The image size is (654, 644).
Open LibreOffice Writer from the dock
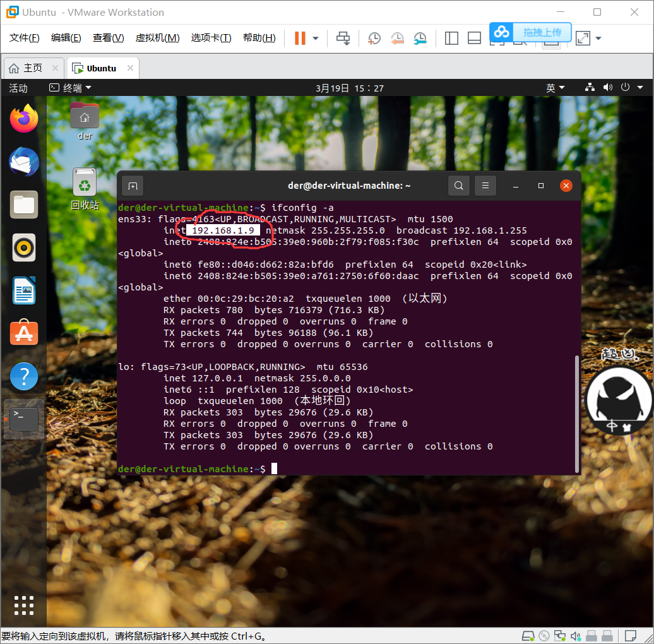pyautogui.click(x=24, y=290)
